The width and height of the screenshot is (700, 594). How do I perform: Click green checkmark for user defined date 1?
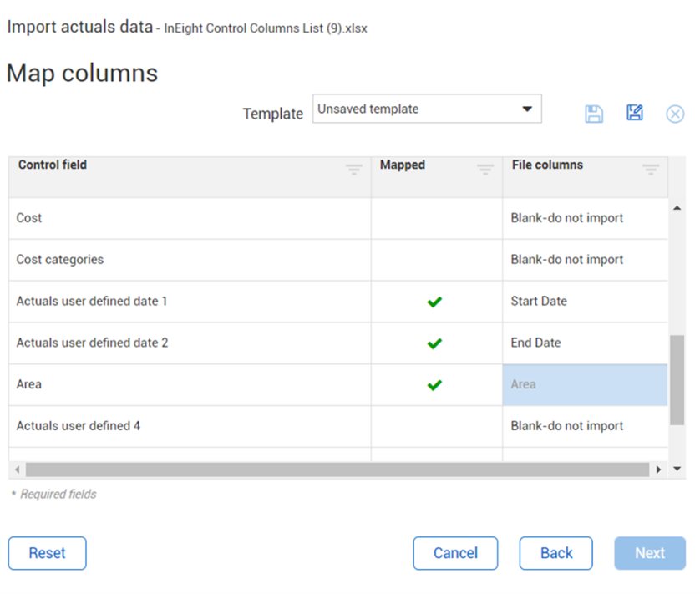click(x=434, y=302)
